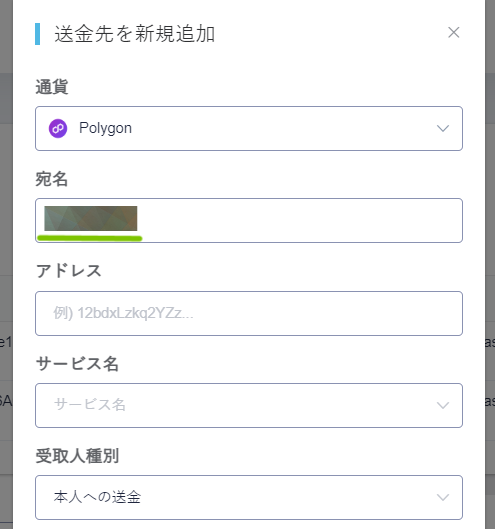Image resolution: width=495 pixels, height=529 pixels.
Task: Click the 送金先を新規追加 dialog title
Action: pyautogui.click(x=135, y=34)
